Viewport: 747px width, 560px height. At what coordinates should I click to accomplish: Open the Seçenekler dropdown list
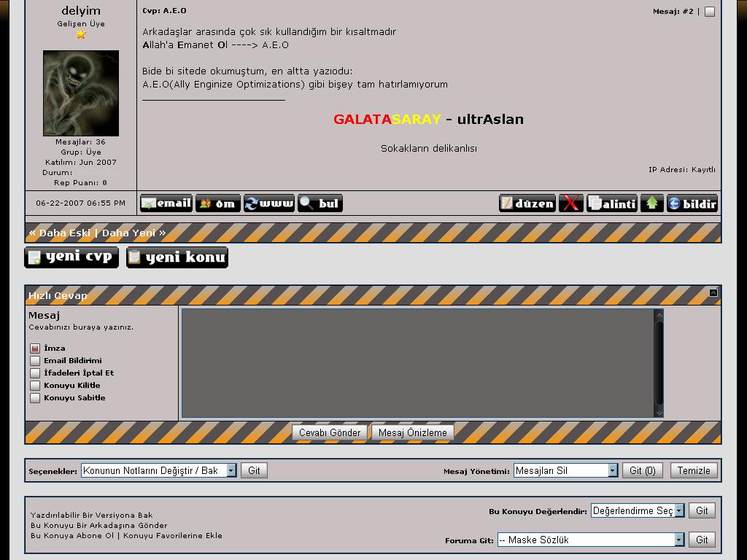pos(159,471)
